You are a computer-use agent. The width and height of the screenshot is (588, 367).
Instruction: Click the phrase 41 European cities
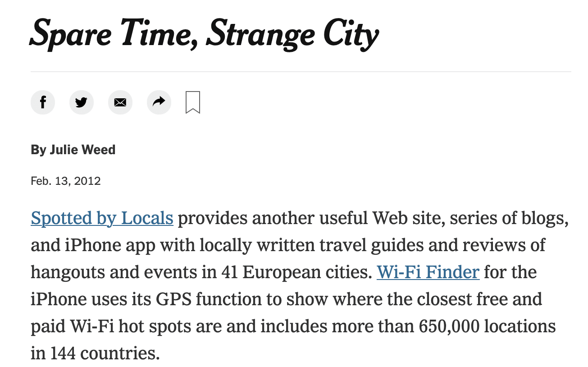coord(296,272)
